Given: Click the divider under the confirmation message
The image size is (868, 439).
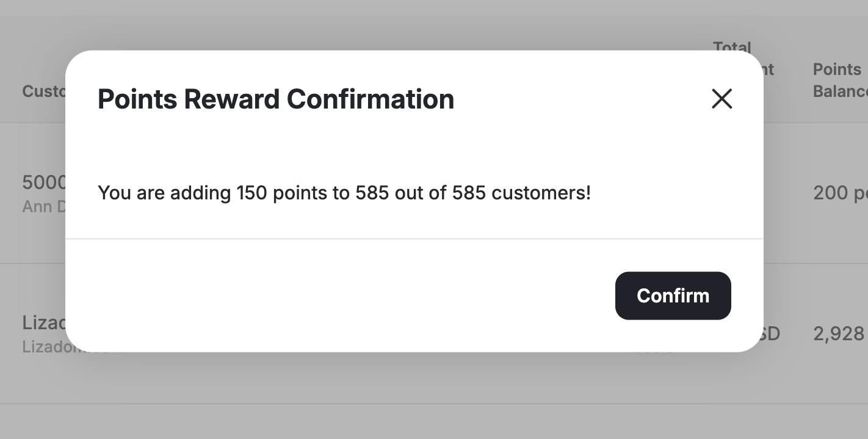Looking at the screenshot, I should 414,239.
